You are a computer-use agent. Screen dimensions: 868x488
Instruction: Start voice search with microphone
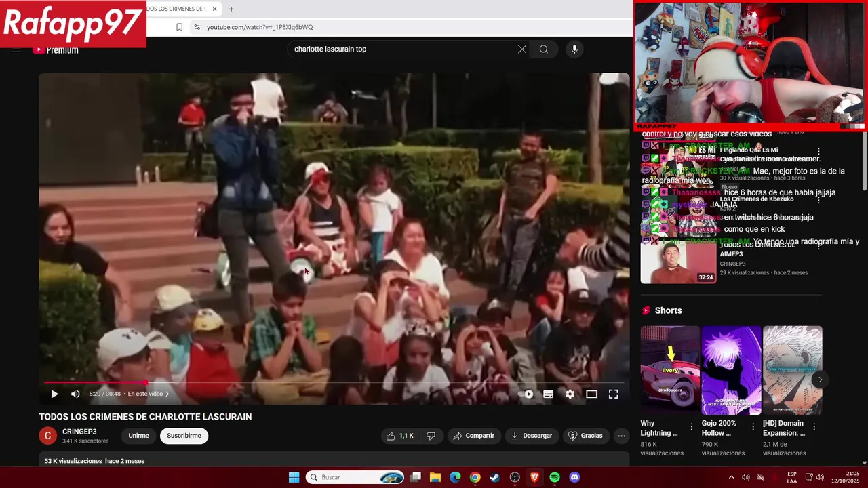tap(574, 49)
